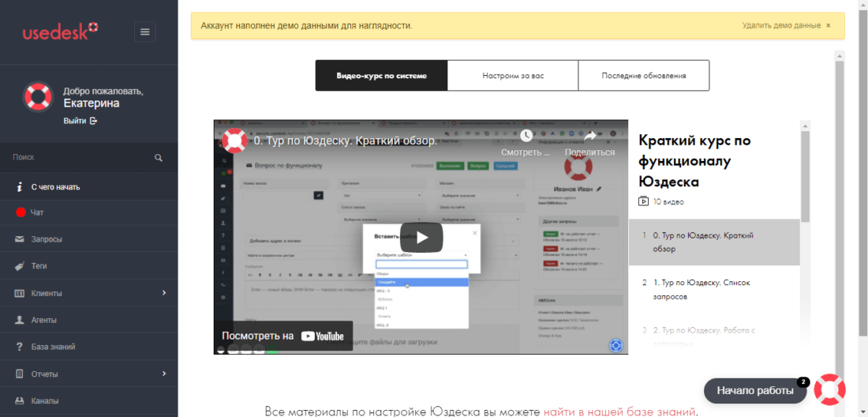The height and width of the screenshot is (417, 868).
Task: Open Посмотреть на YouTube link
Action: pos(282,336)
